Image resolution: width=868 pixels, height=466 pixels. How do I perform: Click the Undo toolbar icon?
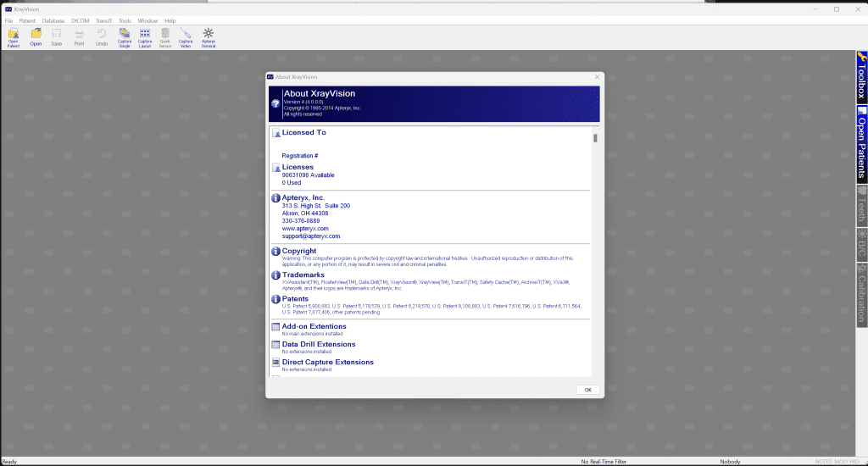[102, 36]
